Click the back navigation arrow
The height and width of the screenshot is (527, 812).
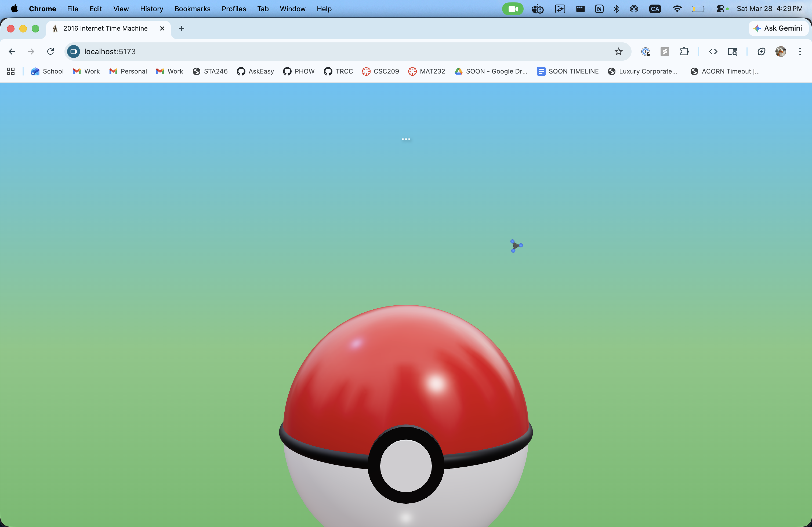point(12,52)
